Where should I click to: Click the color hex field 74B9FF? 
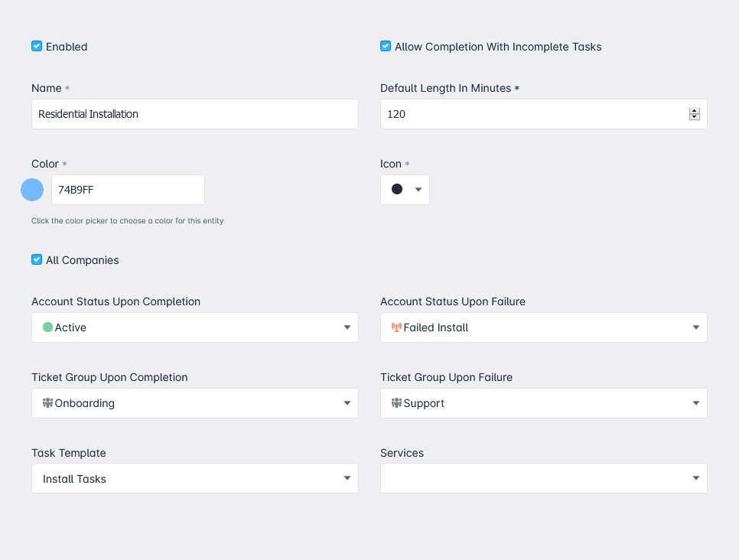coord(128,190)
